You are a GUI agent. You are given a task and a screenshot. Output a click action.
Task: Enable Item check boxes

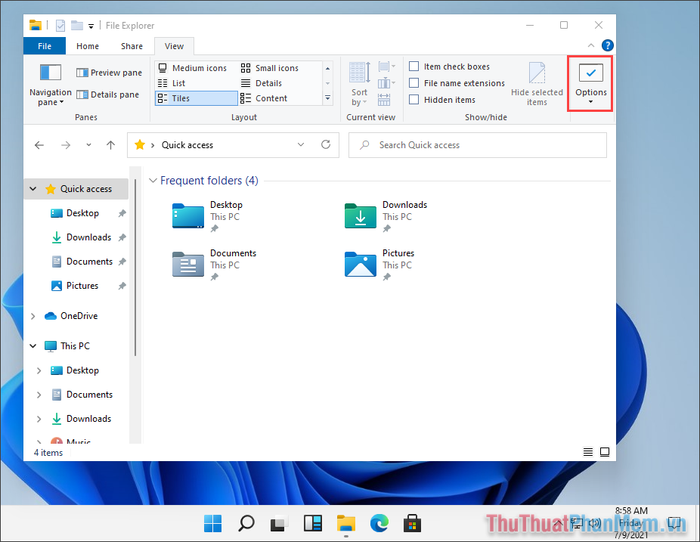point(414,67)
